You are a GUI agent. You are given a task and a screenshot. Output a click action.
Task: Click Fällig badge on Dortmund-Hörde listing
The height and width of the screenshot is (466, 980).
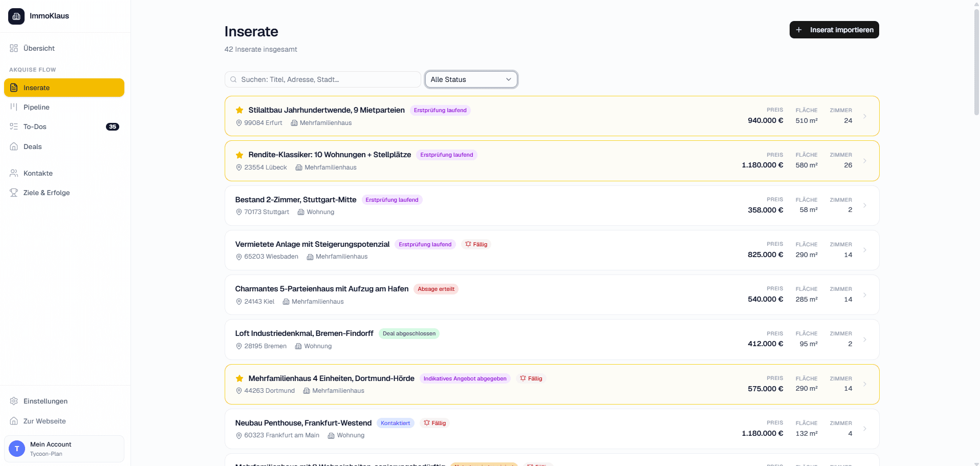point(531,378)
